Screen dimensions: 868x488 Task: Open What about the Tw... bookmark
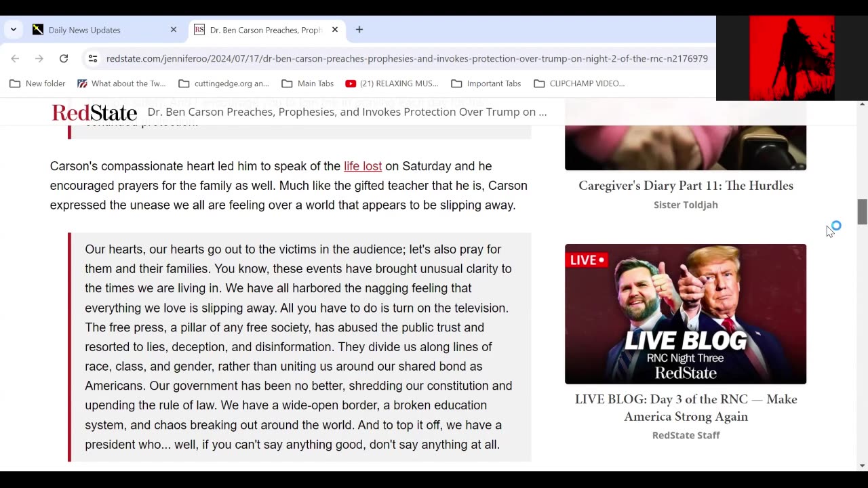(x=121, y=83)
